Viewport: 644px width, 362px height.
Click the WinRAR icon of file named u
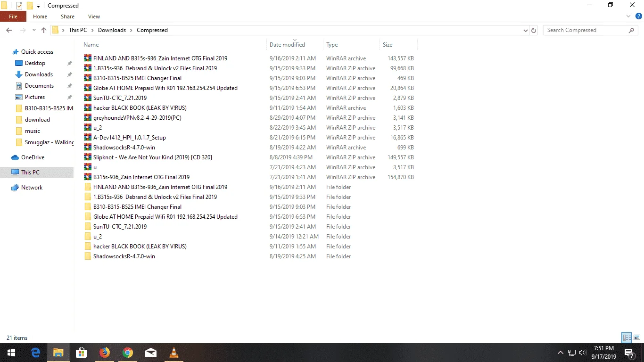coord(87,167)
